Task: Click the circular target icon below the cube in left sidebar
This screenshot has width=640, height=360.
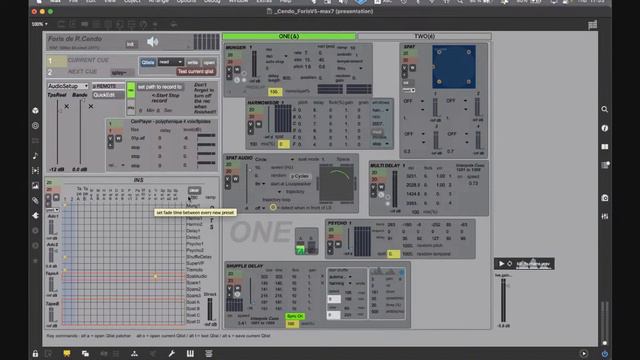Action: point(36,126)
